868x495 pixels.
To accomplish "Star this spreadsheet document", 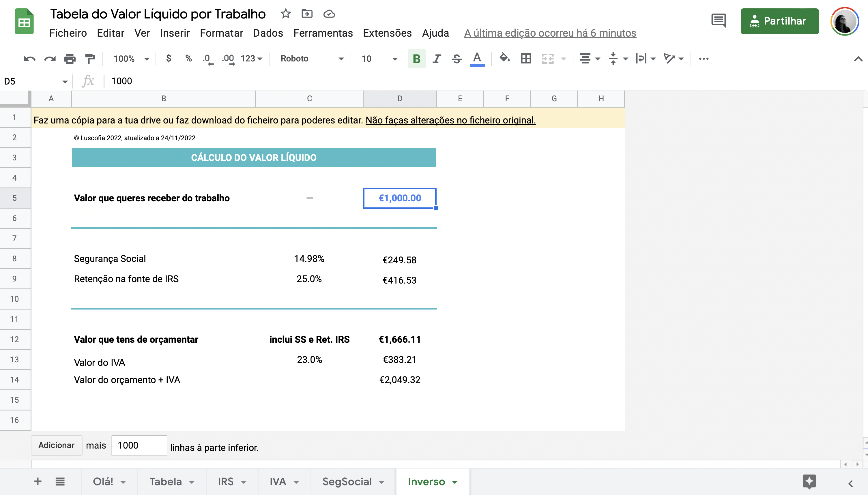I will [x=286, y=14].
